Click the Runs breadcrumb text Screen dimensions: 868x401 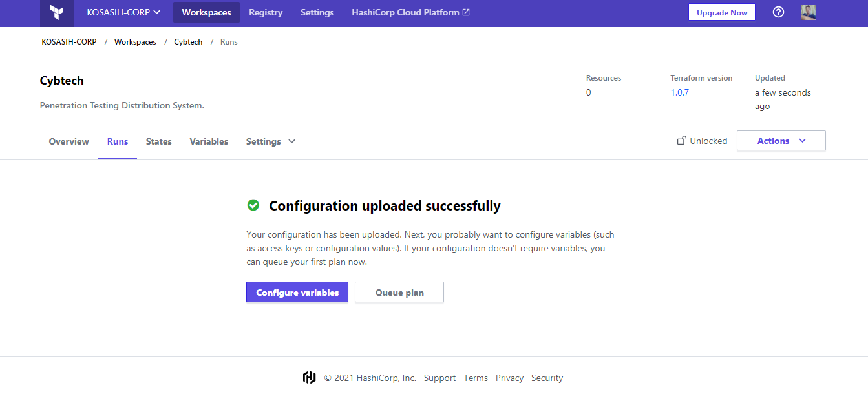(229, 41)
